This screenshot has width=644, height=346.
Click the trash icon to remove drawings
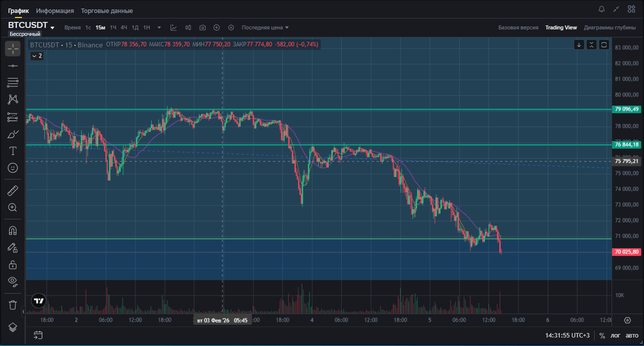click(13, 305)
